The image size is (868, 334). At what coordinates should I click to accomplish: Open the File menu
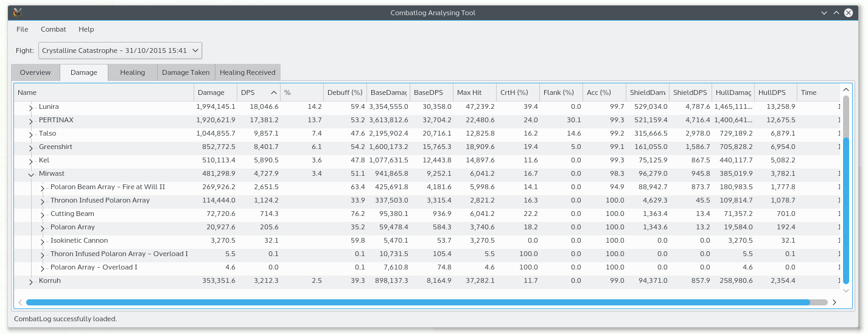(22, 29)
